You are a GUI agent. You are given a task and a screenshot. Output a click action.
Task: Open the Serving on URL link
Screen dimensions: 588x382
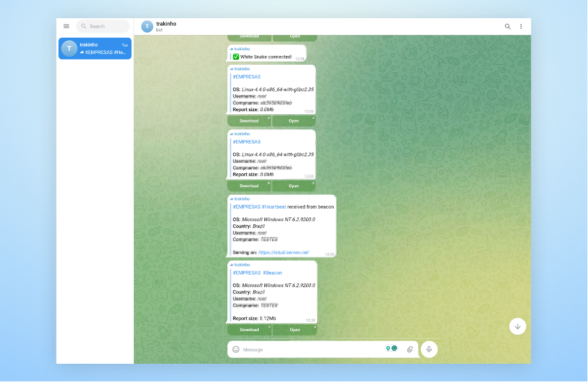coord(283,253)
